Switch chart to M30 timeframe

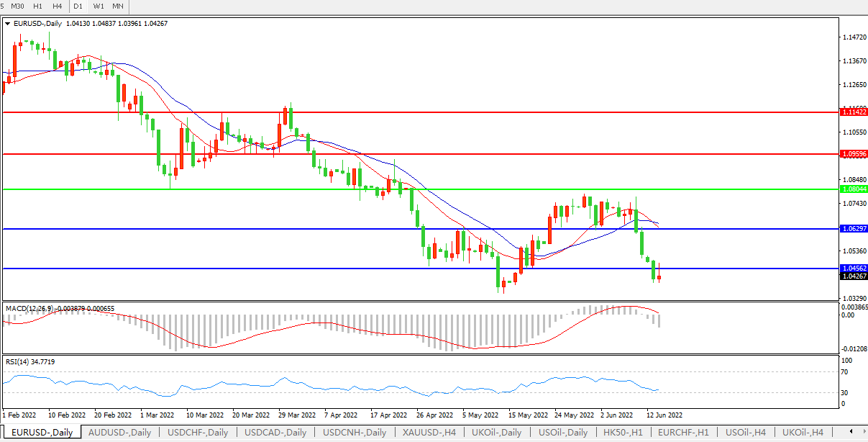[18, 6]
